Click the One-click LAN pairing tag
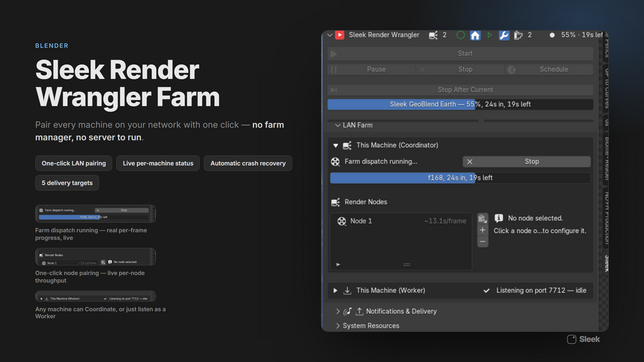 click(74, 163)
